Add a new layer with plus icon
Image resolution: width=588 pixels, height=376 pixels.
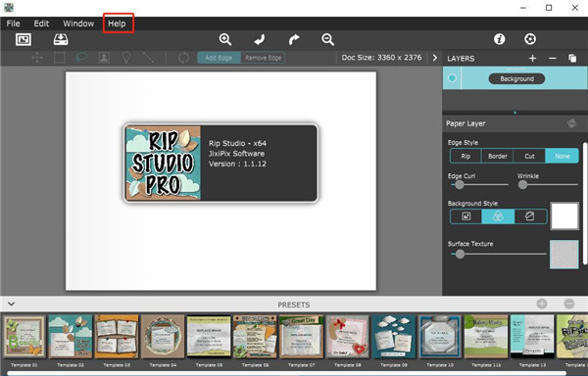(x=532, y=58)
